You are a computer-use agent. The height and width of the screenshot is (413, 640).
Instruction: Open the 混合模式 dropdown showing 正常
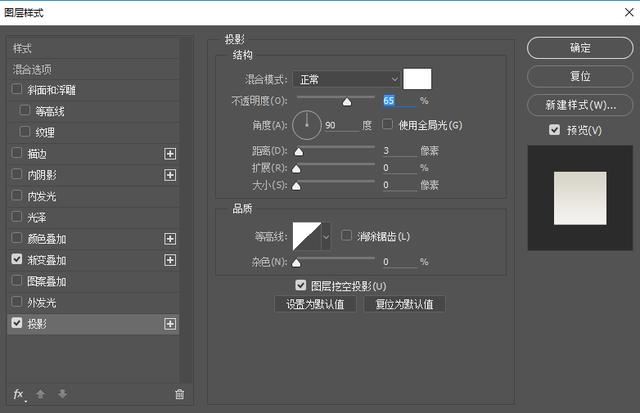(346, 79)
